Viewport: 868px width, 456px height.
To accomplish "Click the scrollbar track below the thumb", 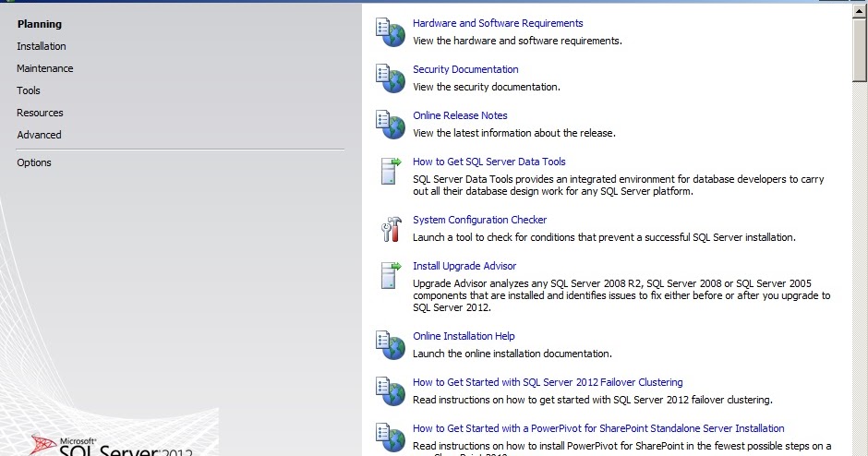I will (859, 270).
